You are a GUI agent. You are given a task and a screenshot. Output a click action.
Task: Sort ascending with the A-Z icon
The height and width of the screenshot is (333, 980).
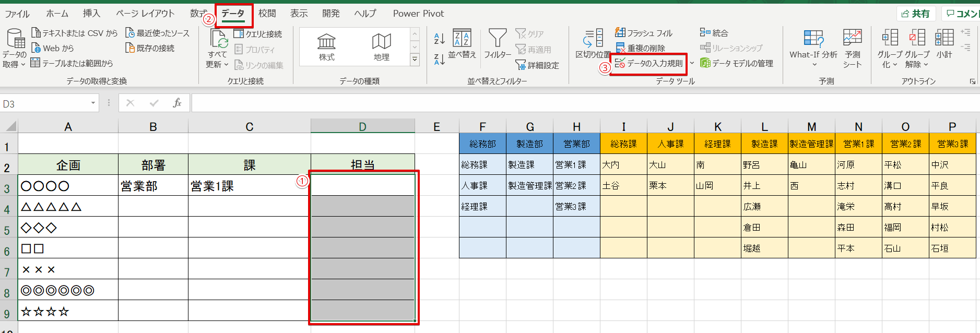(439, 38)
